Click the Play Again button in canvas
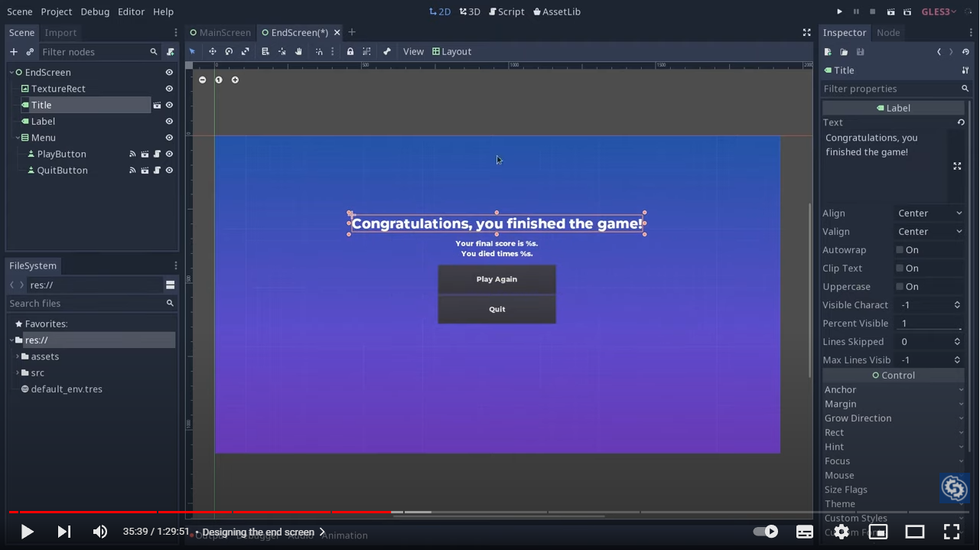This screenshot has height=550, width=980. (497, 279)
